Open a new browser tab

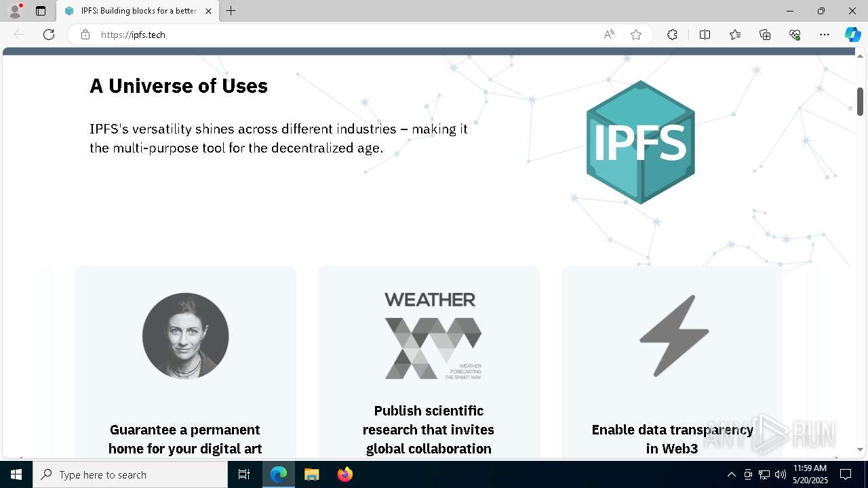point(231,11)
